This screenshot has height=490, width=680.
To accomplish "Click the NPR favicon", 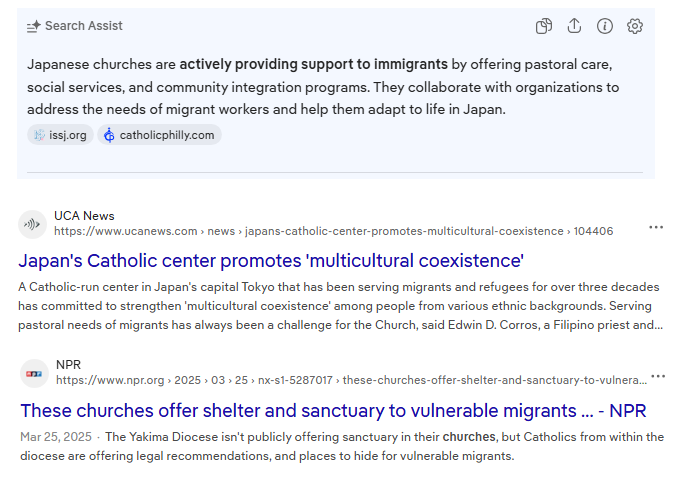I will click(x=34, y=373).
